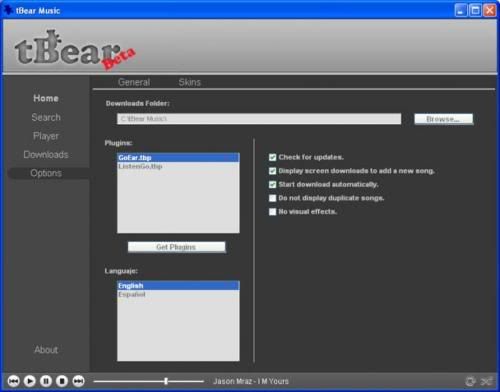Viewport: 500px width, 392px height.
Task: Toggle the repeat icon in status bar
Action: (470, 381)
